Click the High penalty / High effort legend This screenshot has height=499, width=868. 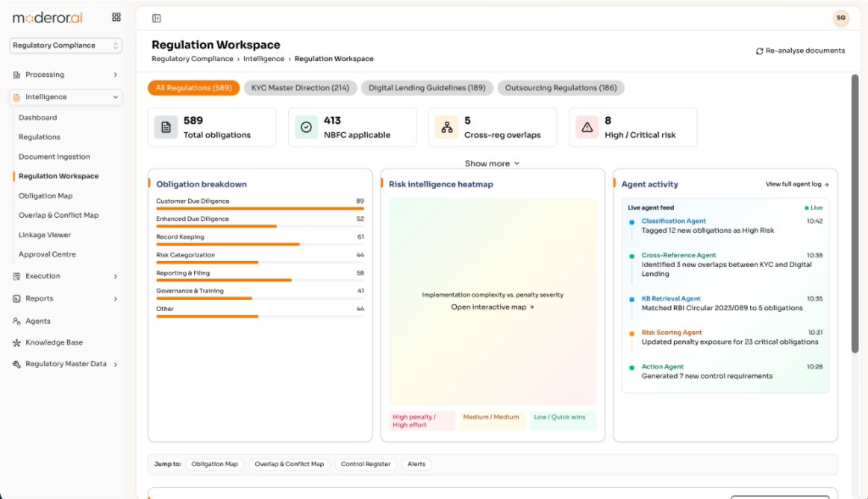coord(422,421)
